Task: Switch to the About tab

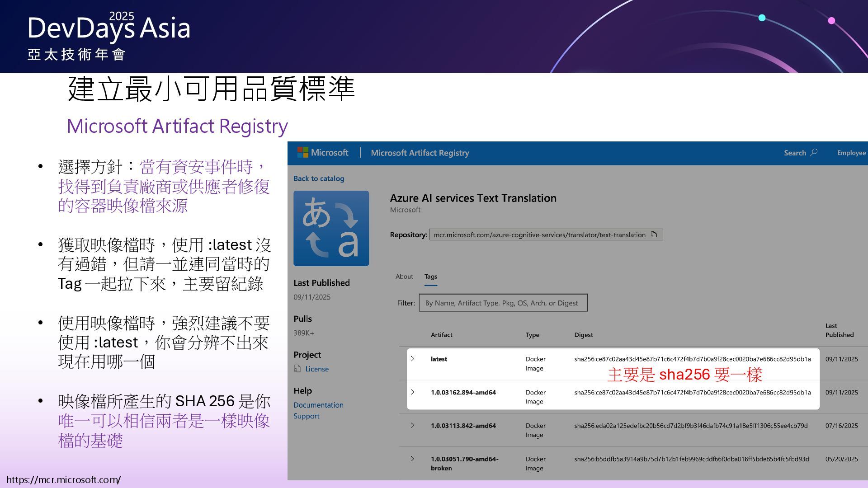Action: coord(404,277)
